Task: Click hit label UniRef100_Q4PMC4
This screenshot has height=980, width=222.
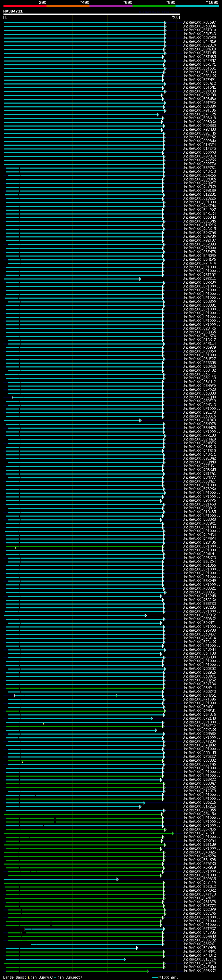Action: coord(199,535)
